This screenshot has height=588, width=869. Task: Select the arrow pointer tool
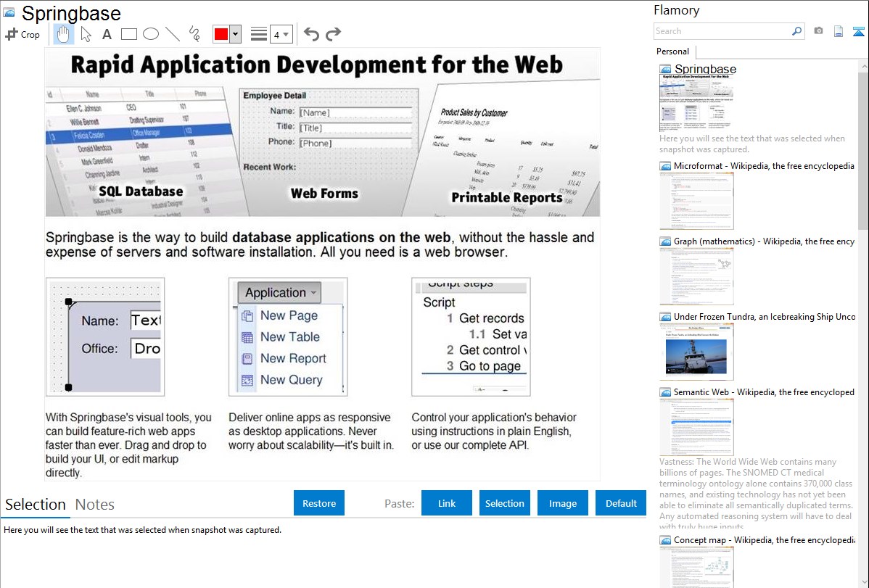86,34
